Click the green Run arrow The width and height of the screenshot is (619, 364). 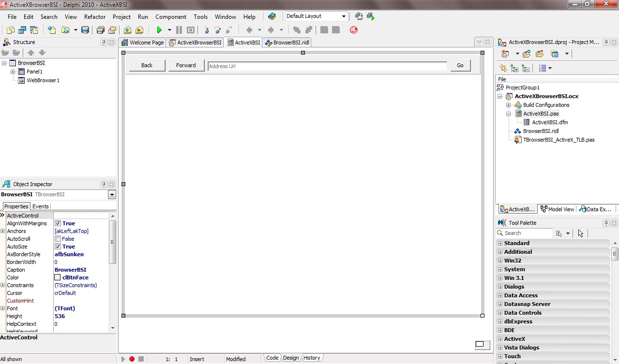[159, 30]
